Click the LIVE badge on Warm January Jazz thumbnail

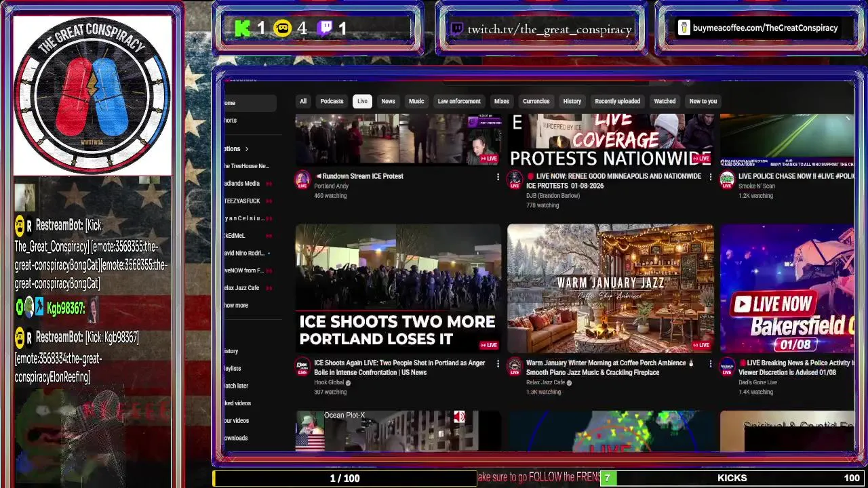tap(701, 345)
